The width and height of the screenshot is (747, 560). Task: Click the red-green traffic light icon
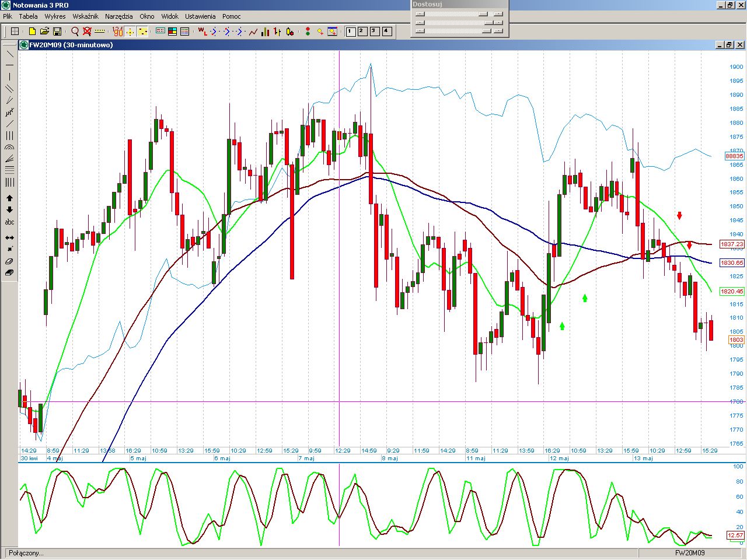[x=308, y=32]
